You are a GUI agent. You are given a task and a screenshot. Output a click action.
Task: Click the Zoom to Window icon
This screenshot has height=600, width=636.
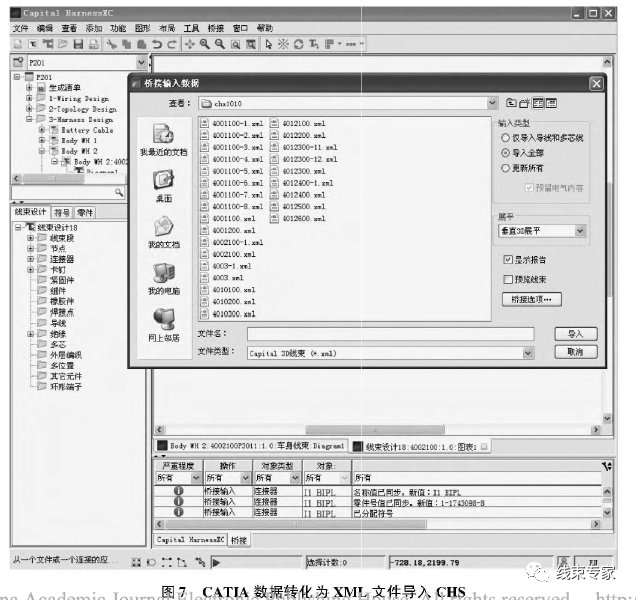point(235,44)
